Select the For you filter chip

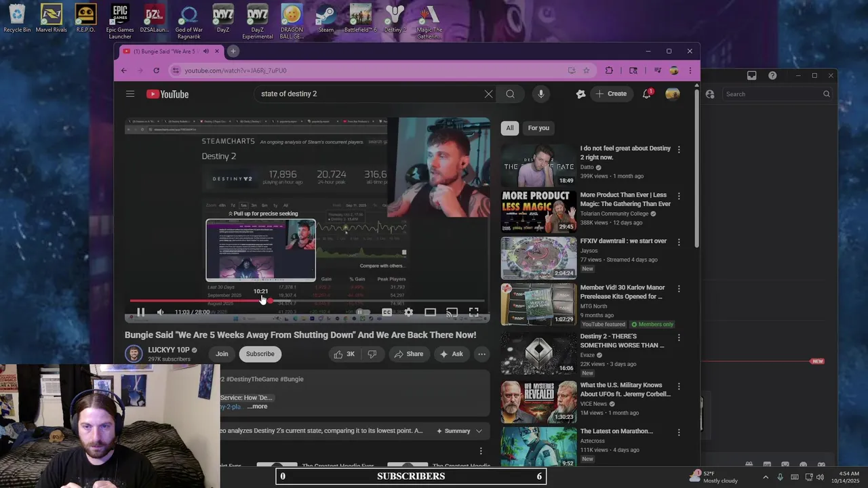pyautogui.click(x=538, y=128)
